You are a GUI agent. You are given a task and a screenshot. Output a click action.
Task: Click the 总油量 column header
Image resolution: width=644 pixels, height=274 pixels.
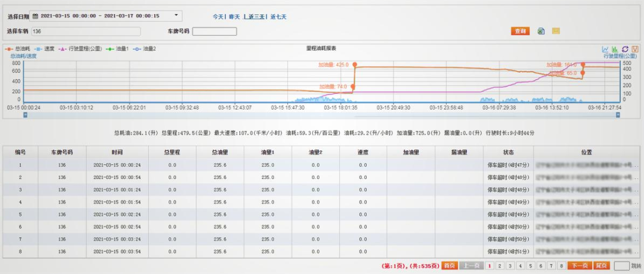click(220, 152)
